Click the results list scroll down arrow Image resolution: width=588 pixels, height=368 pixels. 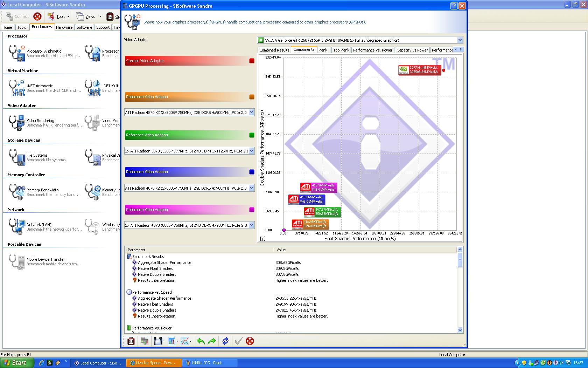point(460,330)
